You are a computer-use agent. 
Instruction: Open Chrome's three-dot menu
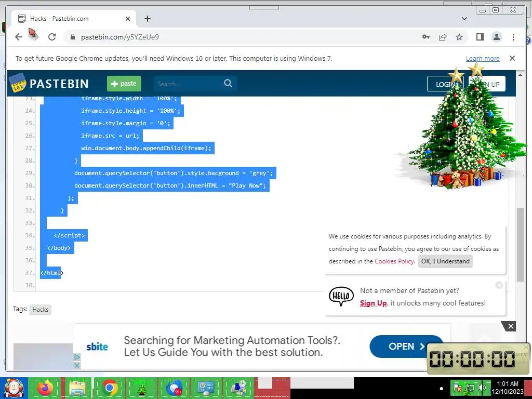513,37
